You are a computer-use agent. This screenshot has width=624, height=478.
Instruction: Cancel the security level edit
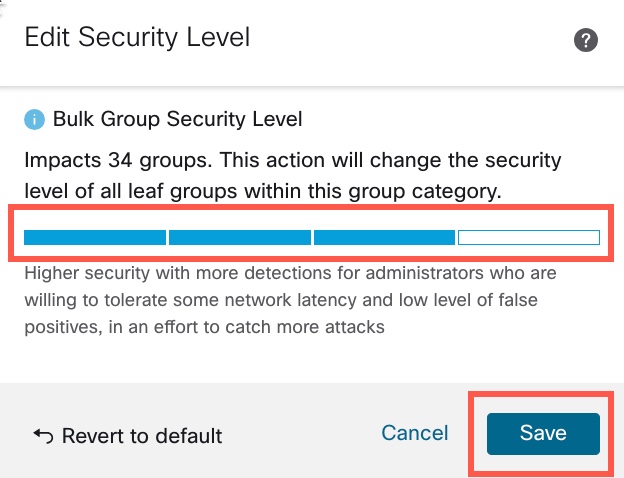click(415, 433)
